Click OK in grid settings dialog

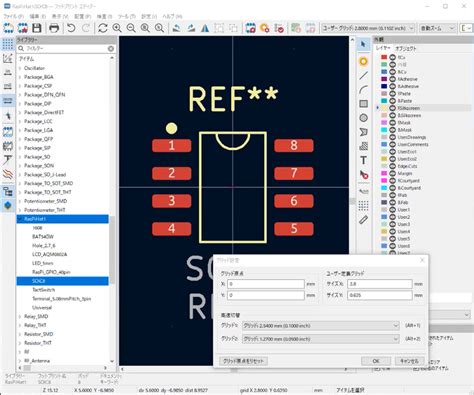[376, 361]
